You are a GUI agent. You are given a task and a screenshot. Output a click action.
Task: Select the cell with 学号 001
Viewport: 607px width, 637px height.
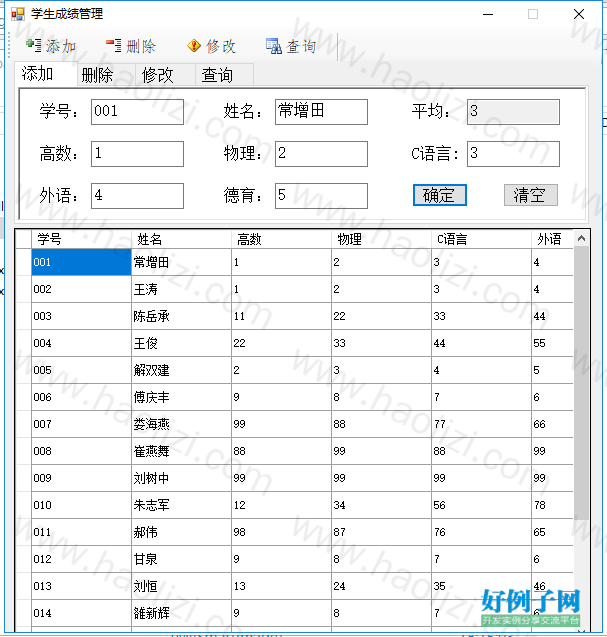pos(81,262)
